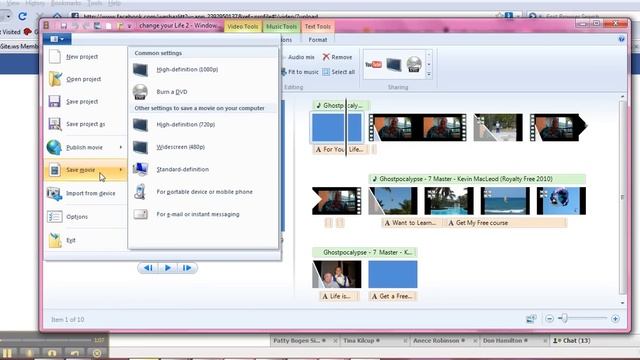Viewport: 640px width, 360px height.
Task: Click the Standard-definition computer icon
Action: click(140, 169)
